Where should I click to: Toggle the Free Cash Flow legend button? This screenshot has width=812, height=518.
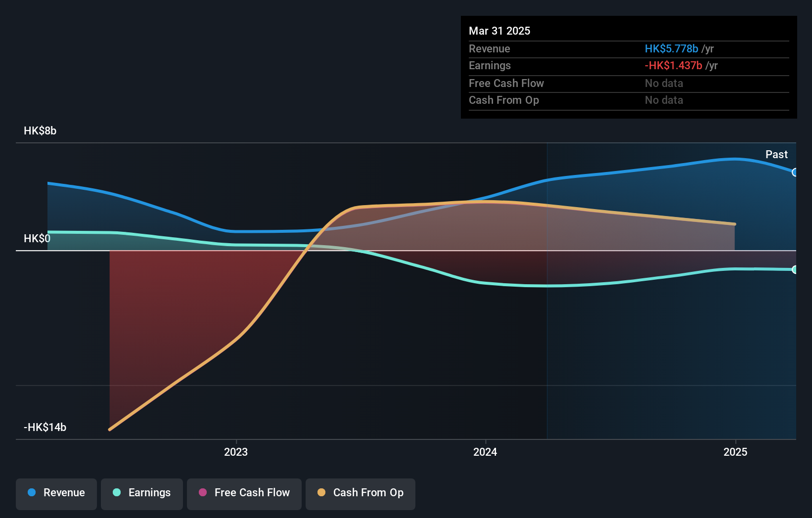pyautogui.click(x=244, y=494)
